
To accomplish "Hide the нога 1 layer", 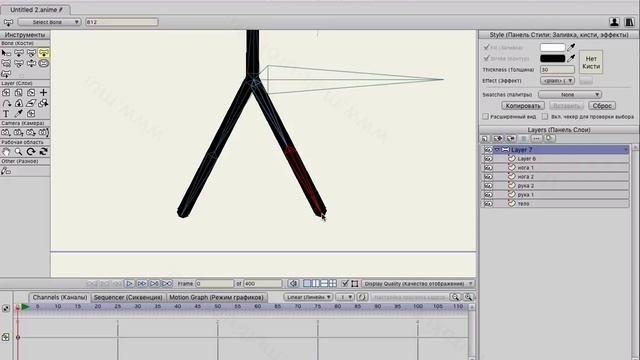I will click(488, 168).
